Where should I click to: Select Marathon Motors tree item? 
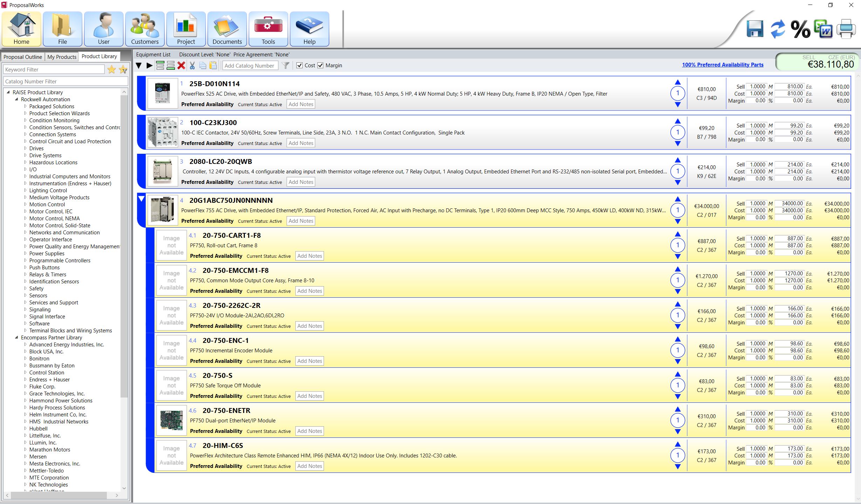click(50, 449)
